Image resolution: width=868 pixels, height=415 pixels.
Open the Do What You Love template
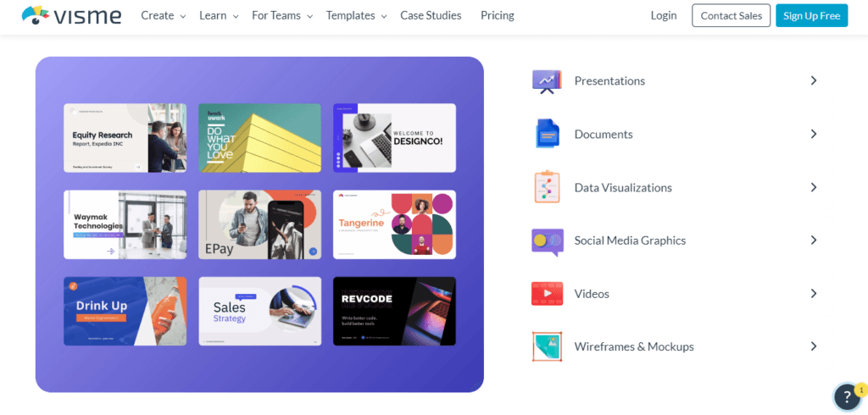(259, 138)
